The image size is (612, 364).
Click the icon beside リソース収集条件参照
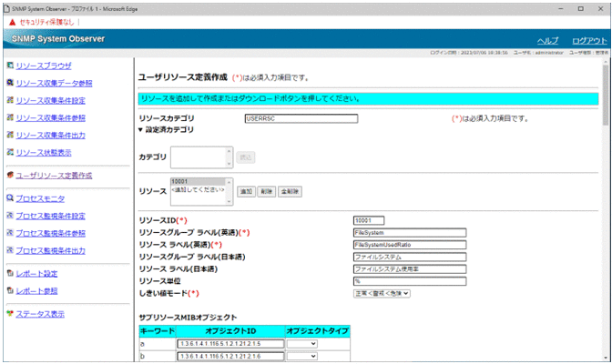coord(10,117)
